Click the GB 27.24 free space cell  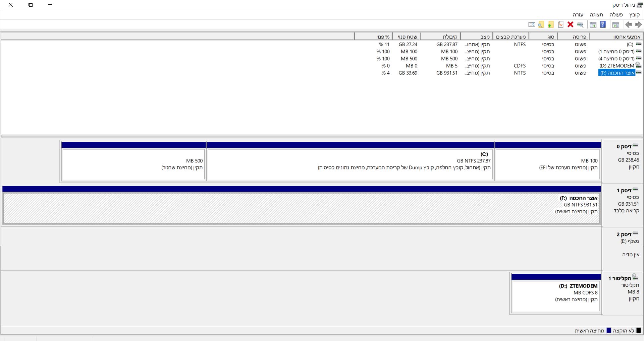click(408, 45)
